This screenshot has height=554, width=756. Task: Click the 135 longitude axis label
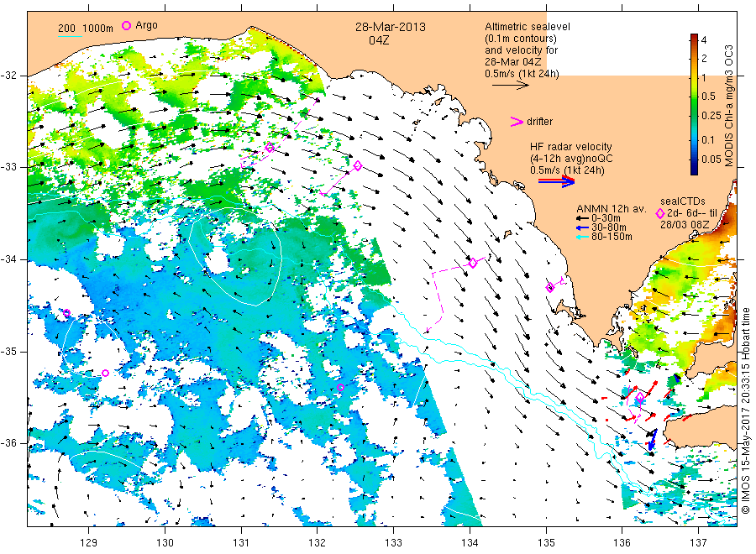(x=546, y=542)
